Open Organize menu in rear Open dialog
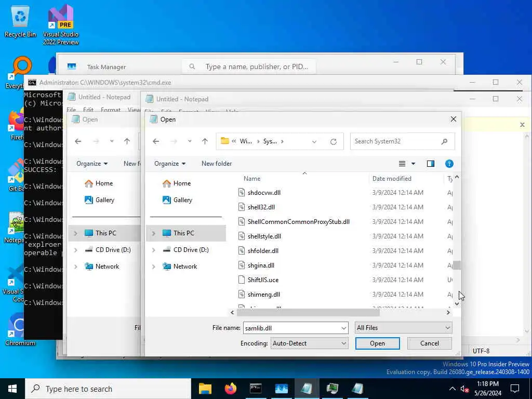The image size is (532, 399). (x=91, y=164)
